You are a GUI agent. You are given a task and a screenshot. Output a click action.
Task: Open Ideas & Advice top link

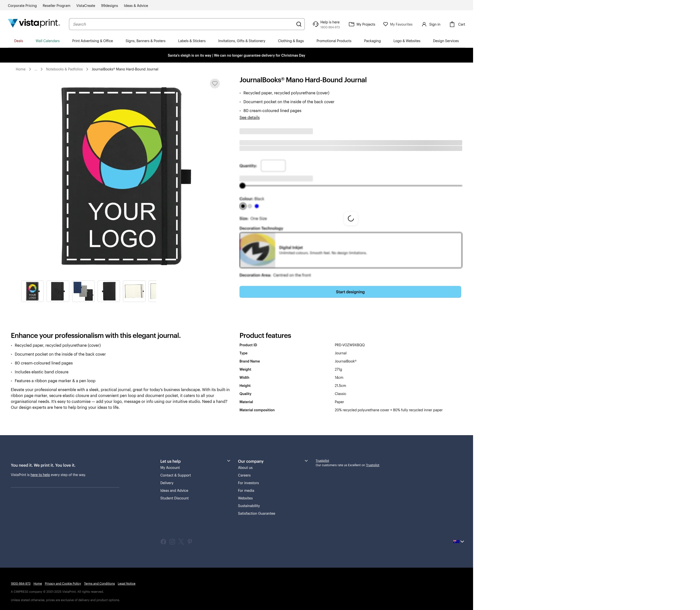(x=136, y=5)
